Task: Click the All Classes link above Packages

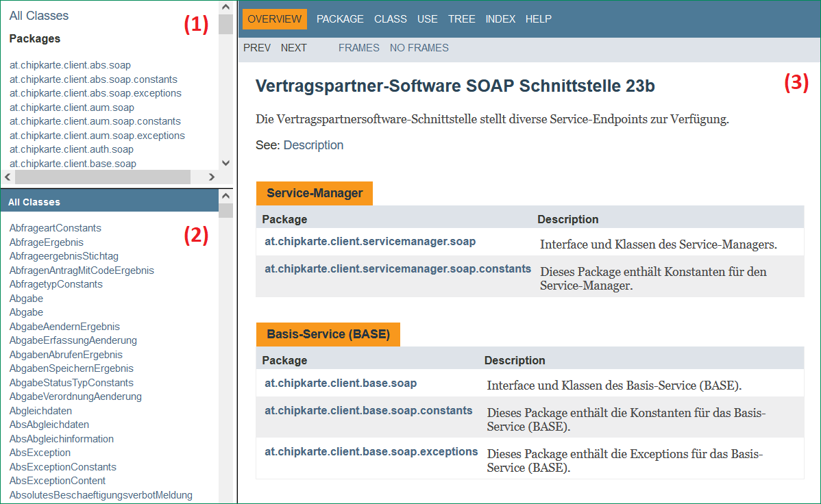Action: pyautogui.click(x=39, y=16)
